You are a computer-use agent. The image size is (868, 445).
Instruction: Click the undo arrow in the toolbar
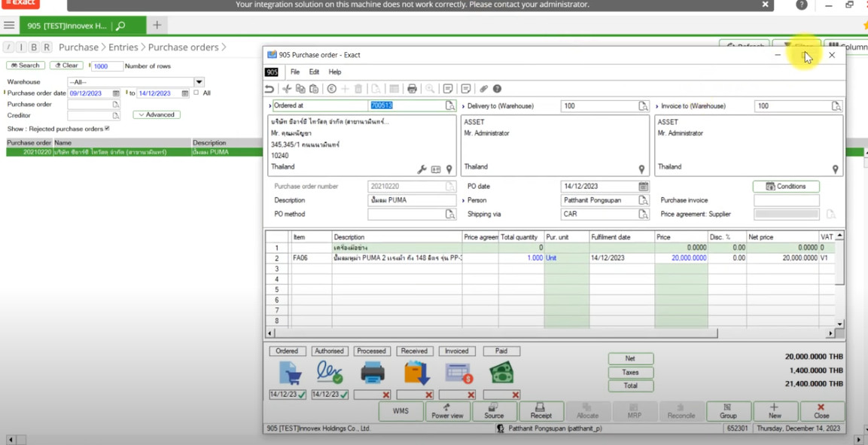point(270,89)
